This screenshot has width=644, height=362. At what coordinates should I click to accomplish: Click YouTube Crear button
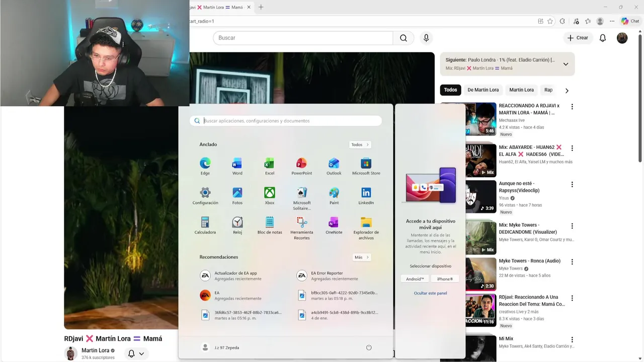click(x=578, y=38)
